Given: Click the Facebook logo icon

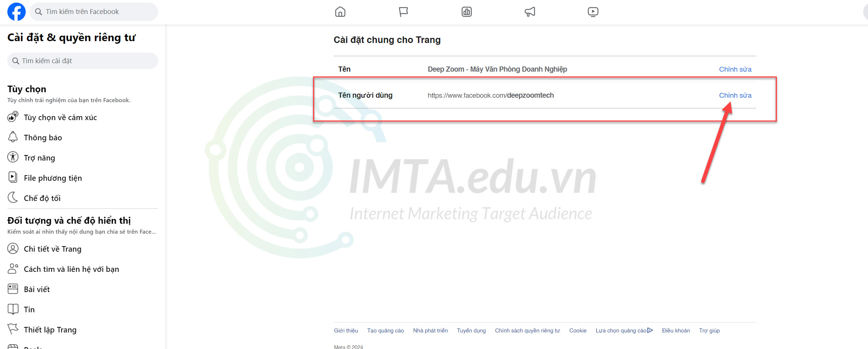Looking at the screenshot, I should coord(17,12).
